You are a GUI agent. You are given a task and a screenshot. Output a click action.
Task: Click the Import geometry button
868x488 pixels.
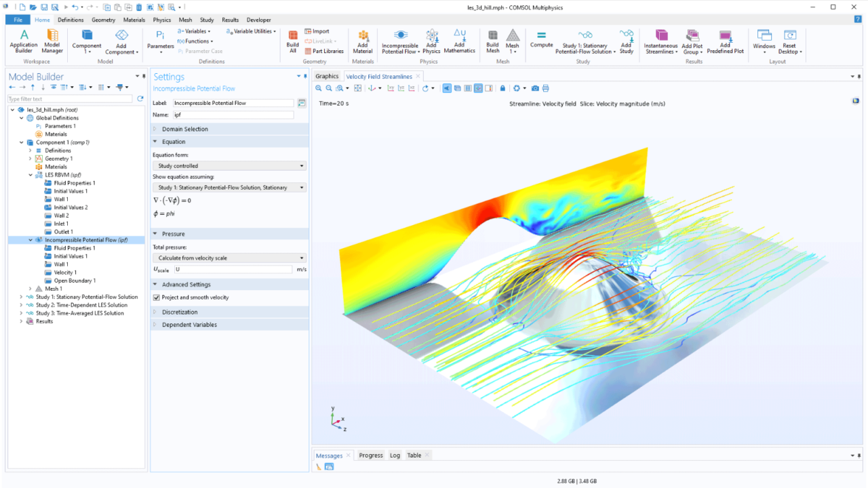click(x=317, y=31)
